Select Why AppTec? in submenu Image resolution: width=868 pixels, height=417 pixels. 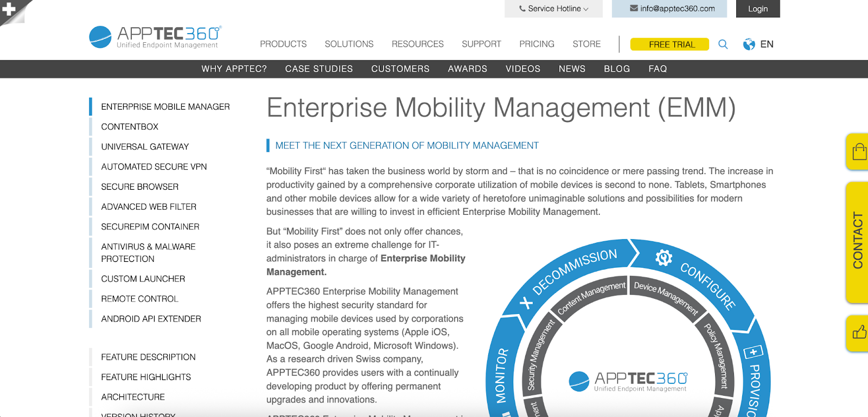point(234,69)
